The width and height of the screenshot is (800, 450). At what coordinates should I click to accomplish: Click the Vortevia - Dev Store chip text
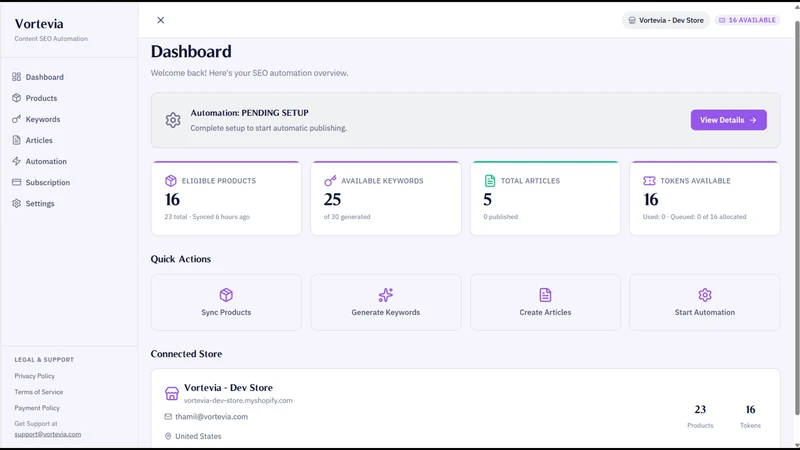click(x=671, y=20)
